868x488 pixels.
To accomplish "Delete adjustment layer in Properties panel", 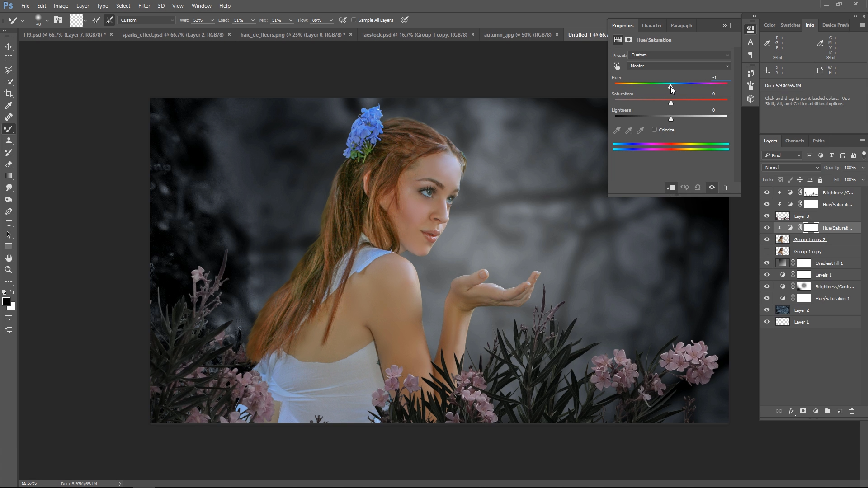I will click(725, 188).
